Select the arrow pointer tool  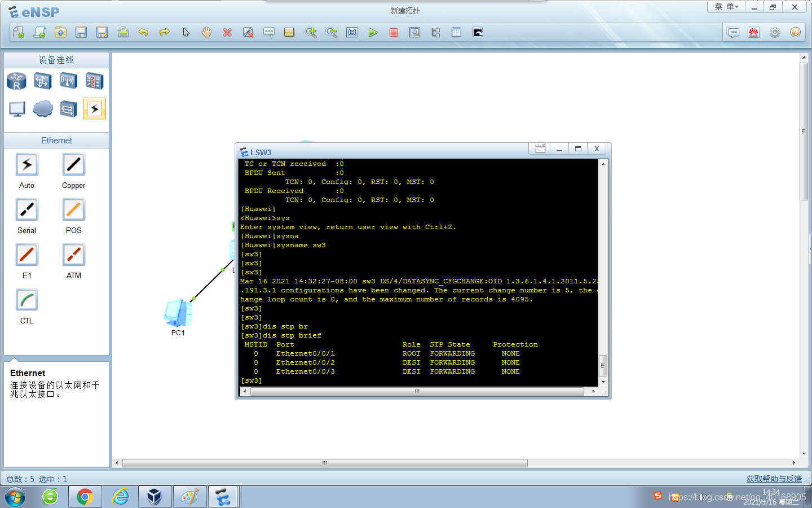coord(186,32)
